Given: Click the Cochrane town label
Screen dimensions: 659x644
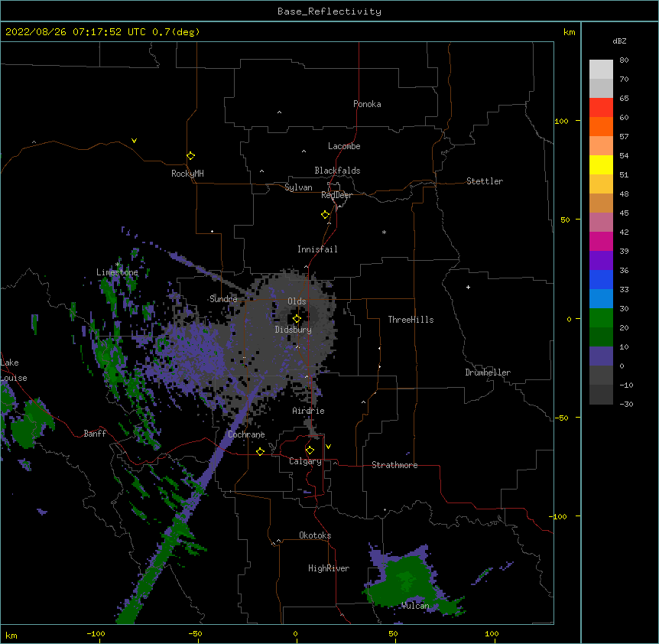Looking at the screenshot, I should coord(246,434).
